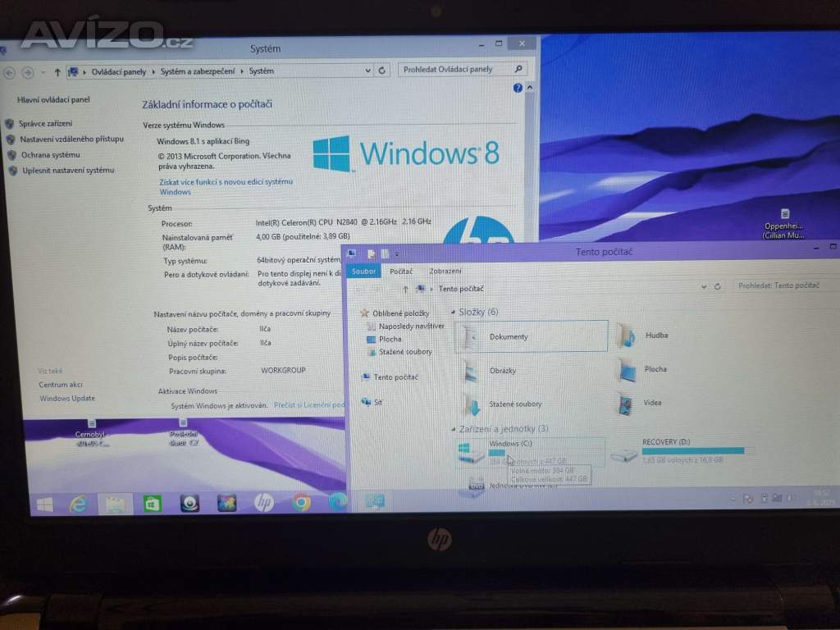Open the webcam app taskbar icon
Screen dimensions: 840x630
click(189, 504)
